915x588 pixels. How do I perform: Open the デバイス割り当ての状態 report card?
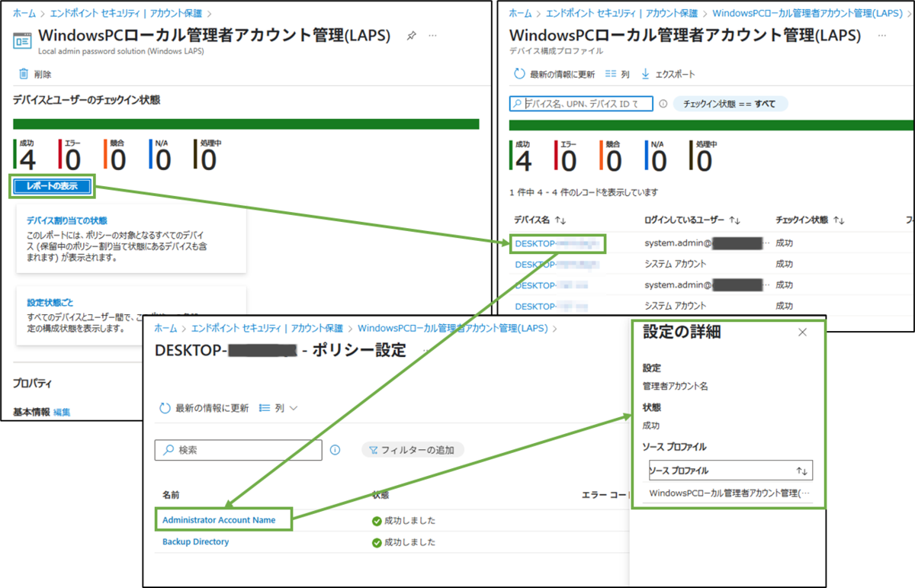tap(131, 239)
